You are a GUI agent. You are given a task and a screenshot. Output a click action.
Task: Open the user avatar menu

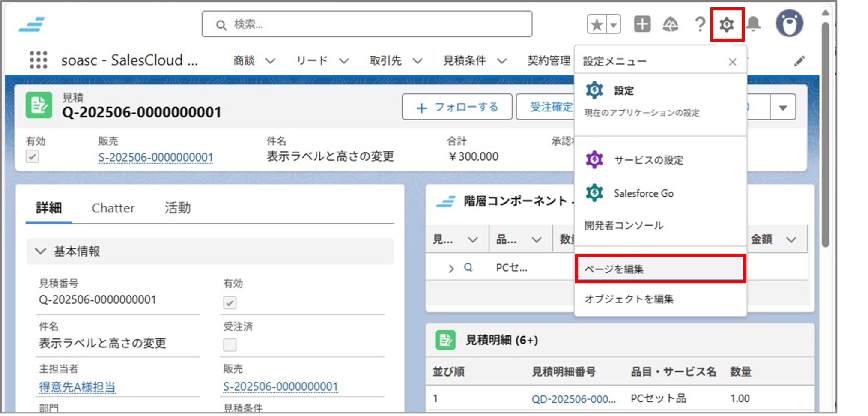coord(789,24)
